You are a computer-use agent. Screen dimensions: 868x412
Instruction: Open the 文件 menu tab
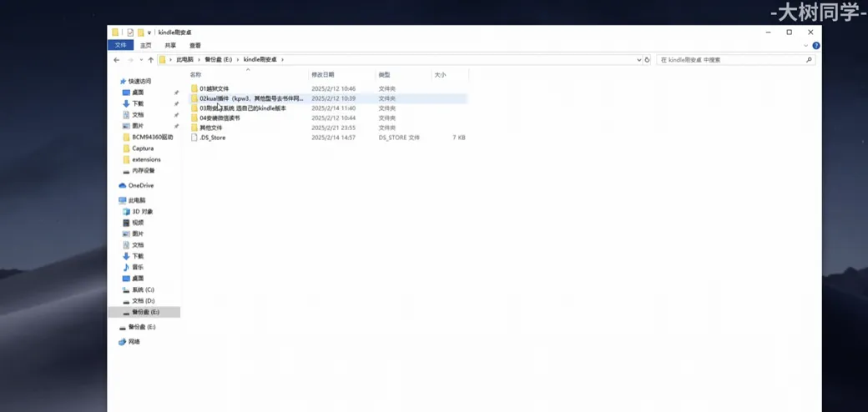point(120,45)
